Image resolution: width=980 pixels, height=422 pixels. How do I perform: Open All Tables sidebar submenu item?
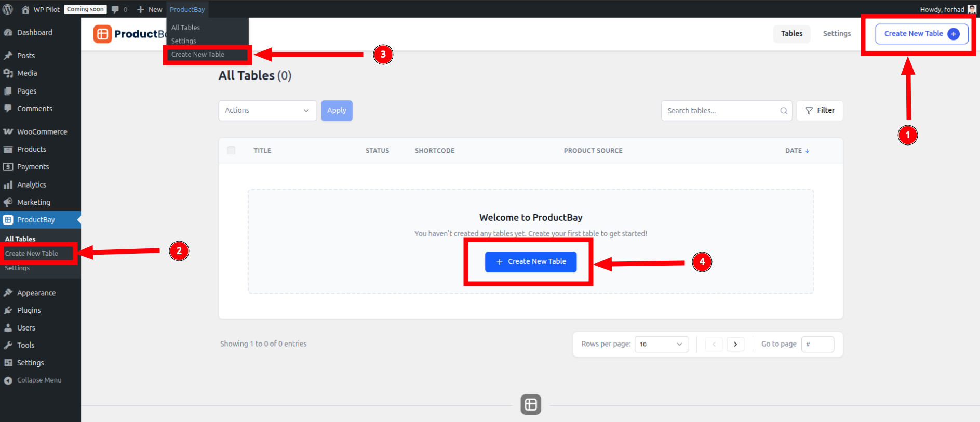pyautogui.click(x=20, y=239)
